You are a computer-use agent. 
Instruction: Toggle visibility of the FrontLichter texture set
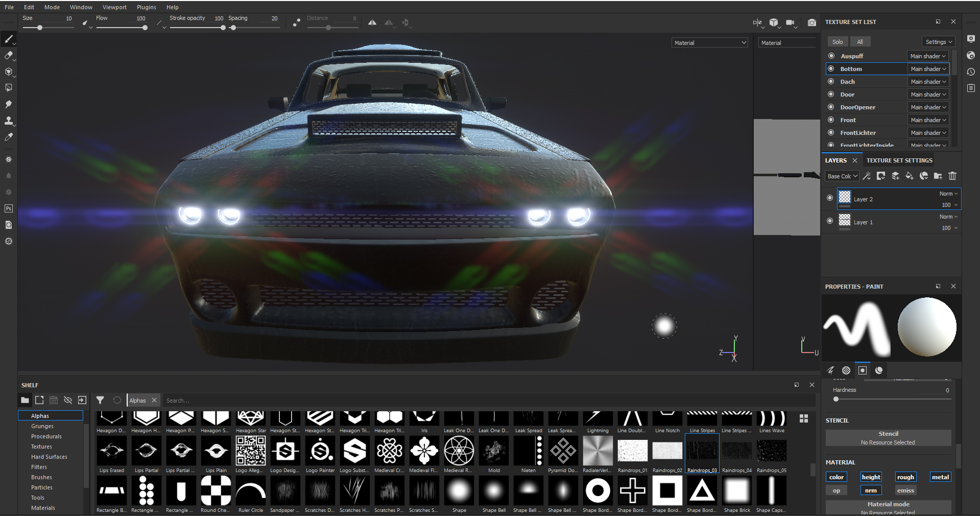pyautogui.click(x=831, y=133)
